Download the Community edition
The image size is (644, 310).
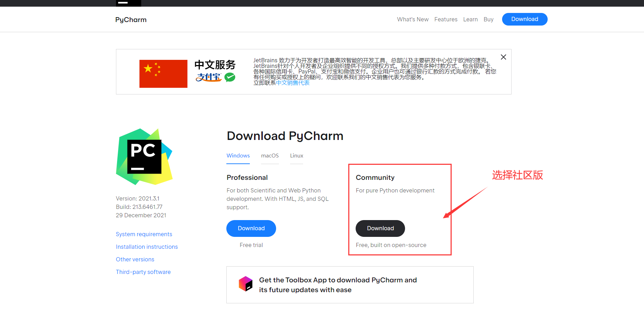pyautogui.click(x=380, y=228)
